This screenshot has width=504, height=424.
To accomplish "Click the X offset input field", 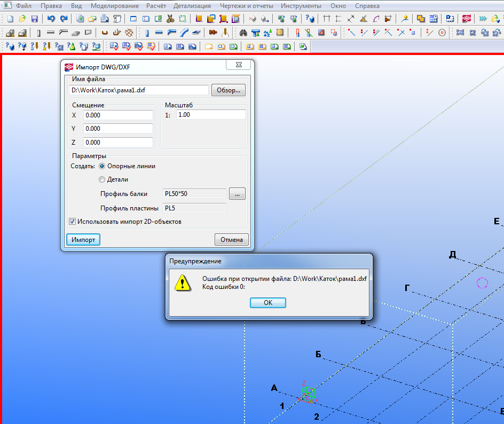I will click(x=118, y=115).
